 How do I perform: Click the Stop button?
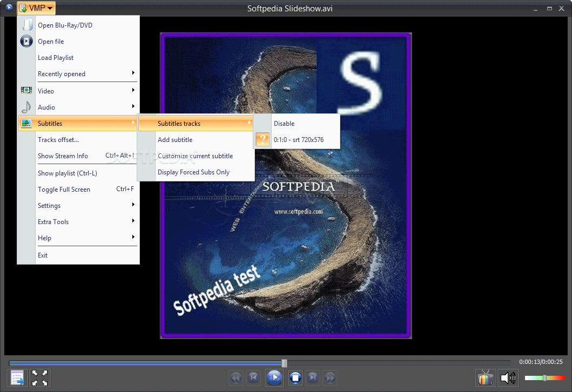coord(295,378)
